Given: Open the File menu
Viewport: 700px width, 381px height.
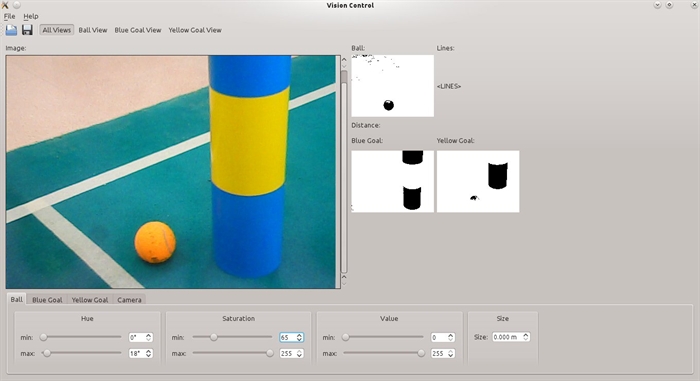Looking at the screenshot, I should pyautogui.click(x=9, y=16).
